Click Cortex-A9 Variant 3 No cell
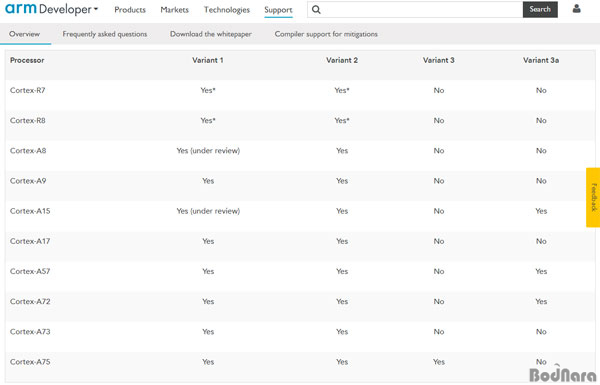600x385 pixels. [439, 181]
